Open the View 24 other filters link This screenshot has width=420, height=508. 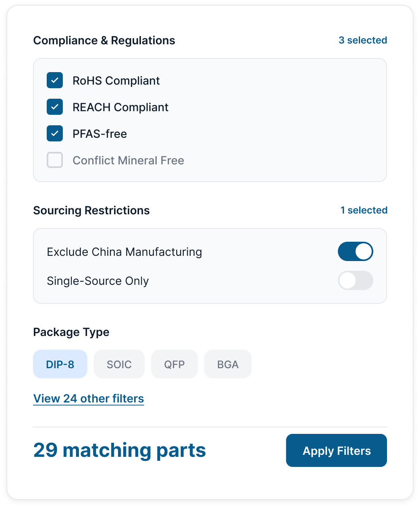pos(88,398)
